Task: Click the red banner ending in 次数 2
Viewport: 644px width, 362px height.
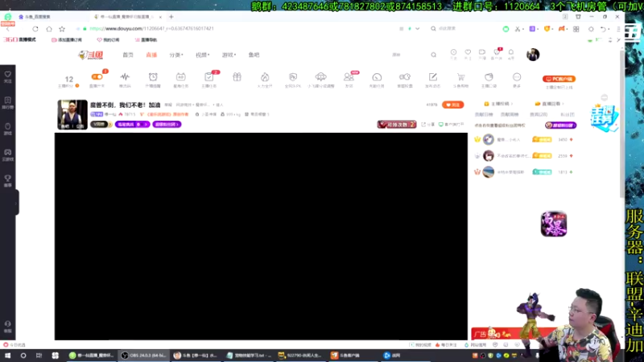Action: (397, 125)
